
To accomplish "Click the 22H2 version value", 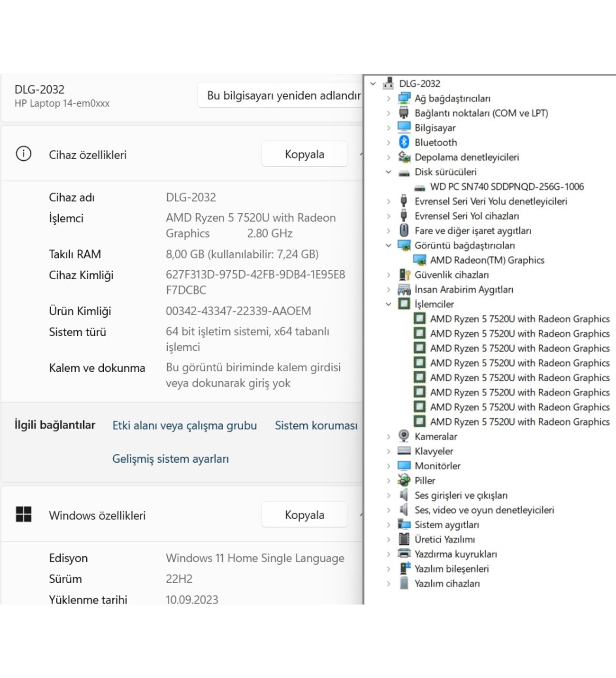I will (179, 579).
